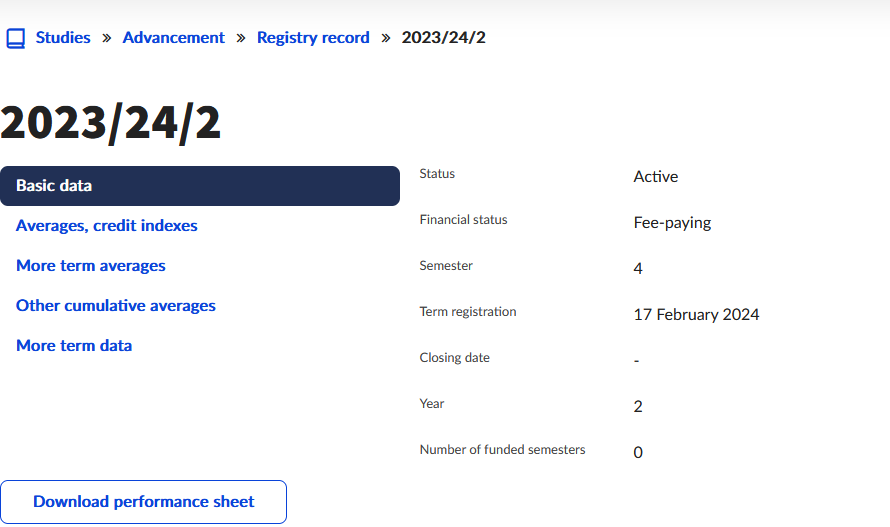Viewport: 890px width, 527px height.
Task: Click the large 2023/24/2 page heading
Action: [x=111, y=123]
